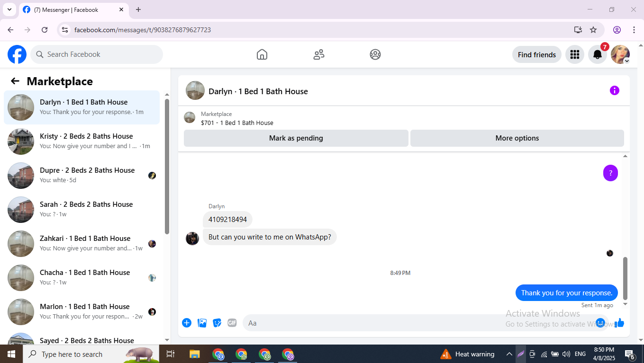The height and width of the screenshot is (363, 644).
Task: Choose a GIF icon
Action: (232, 323)
